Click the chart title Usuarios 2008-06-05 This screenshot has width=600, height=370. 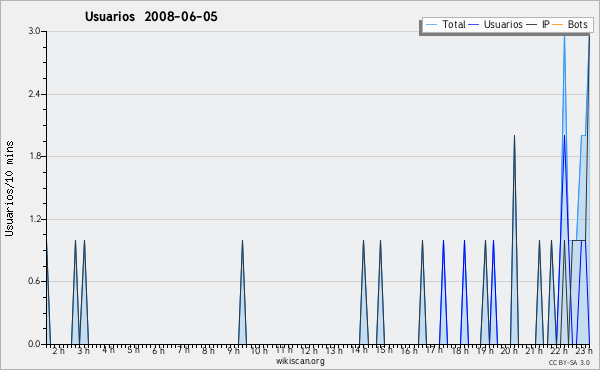151,16
